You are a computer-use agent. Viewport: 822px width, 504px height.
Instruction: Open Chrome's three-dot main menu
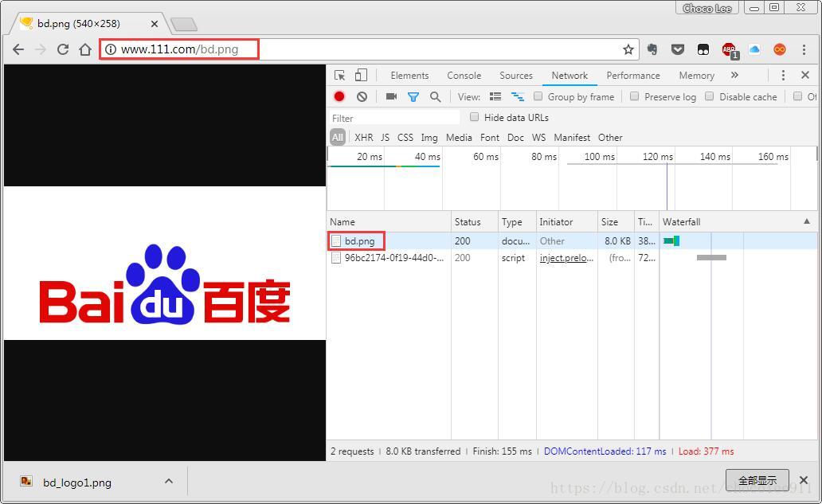point(804,49)
